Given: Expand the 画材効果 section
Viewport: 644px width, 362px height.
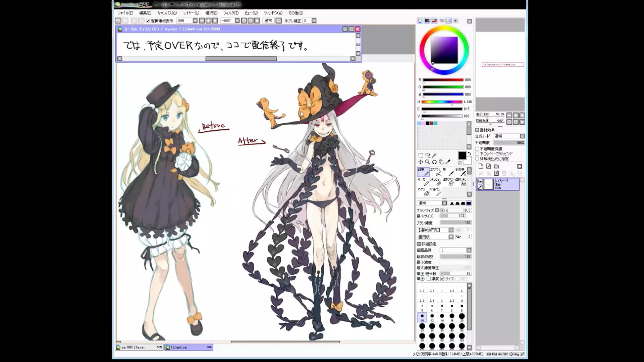Looking at the screenshot, I should point(477,130).
